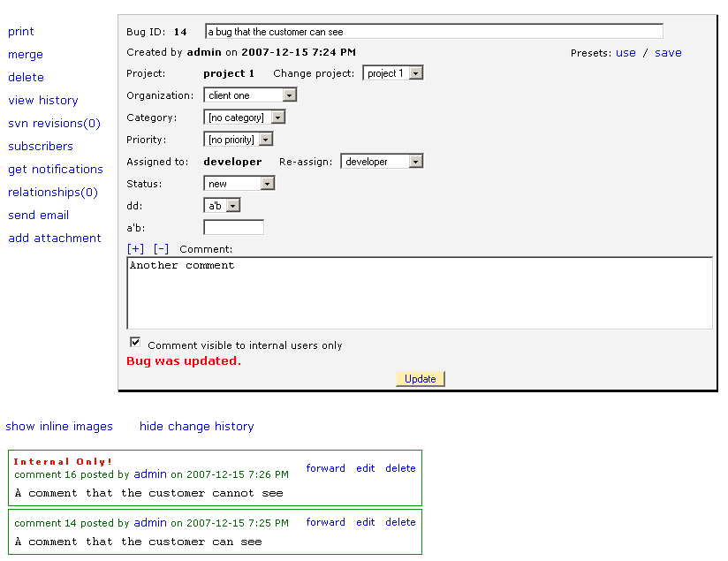Forward comment 14
The image size is (728, 561).
325,522
